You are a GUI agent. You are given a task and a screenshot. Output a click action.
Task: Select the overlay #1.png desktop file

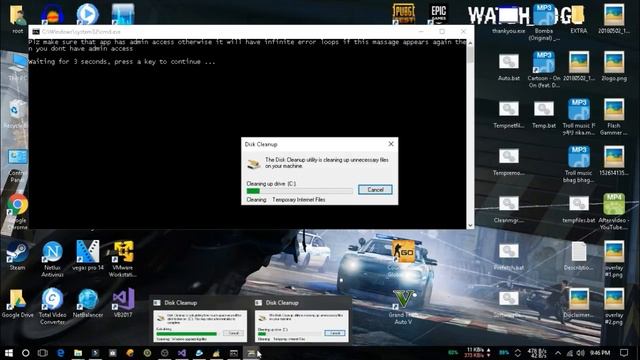(614, 260)
